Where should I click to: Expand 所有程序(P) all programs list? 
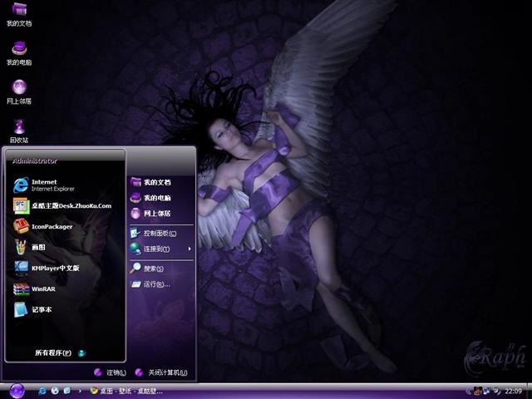(x=55, y=352)
